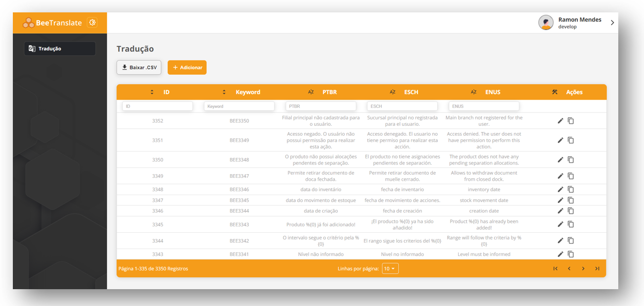Click the gear icon beside BeeTranslate logo
This screenshot has height=306, width=644.
(92, 23)
